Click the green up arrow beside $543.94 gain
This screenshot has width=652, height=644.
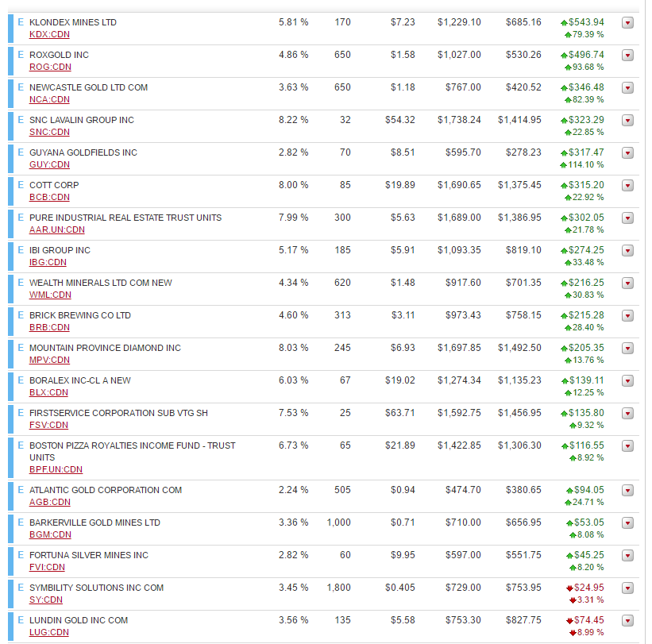tap(564, 23)
